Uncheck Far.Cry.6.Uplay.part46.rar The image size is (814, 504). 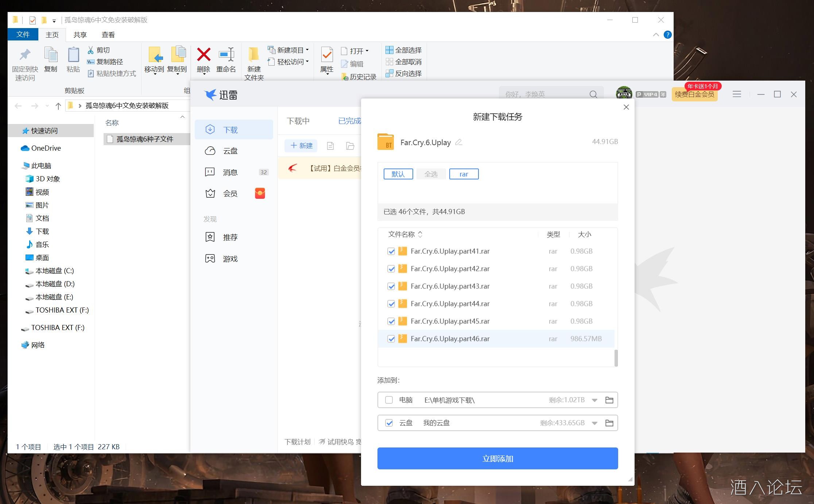[x=391, y=339]
